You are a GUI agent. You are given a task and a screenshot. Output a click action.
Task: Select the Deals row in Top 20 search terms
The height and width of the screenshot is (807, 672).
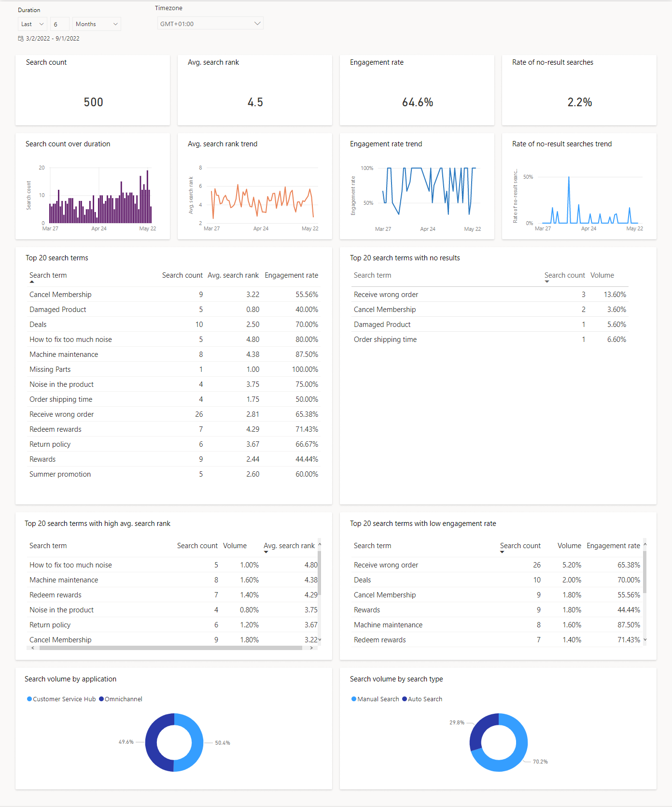point(174,325)
